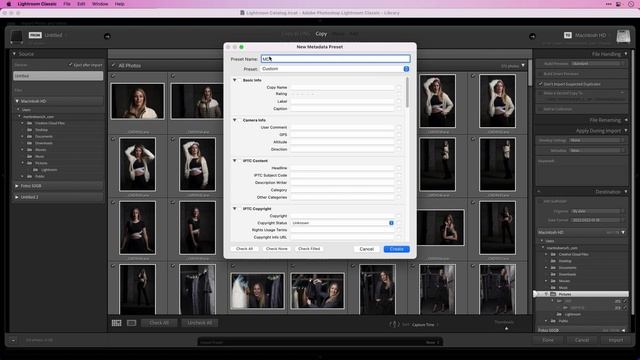640x360 pixels.
Task: Collapse the File Handling panel
Action: coord(626,54)
